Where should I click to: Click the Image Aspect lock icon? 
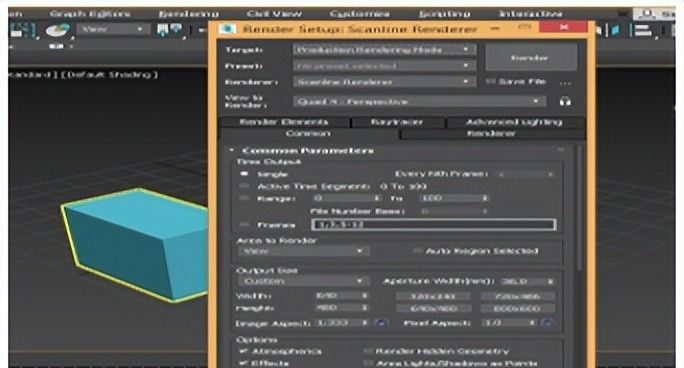[x=381, y=323]
